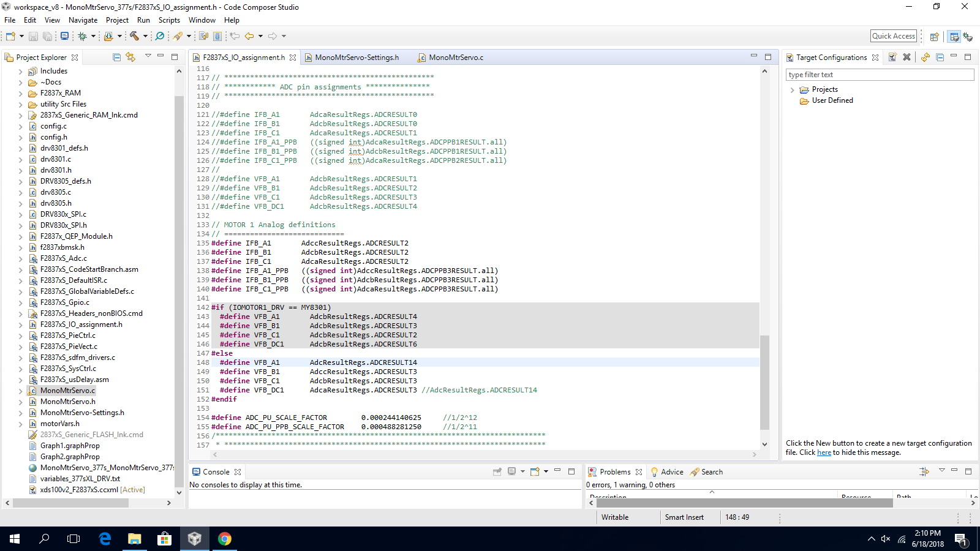Click the Open Console icon
The image size is (980, 551).
[x=535, y=471]
